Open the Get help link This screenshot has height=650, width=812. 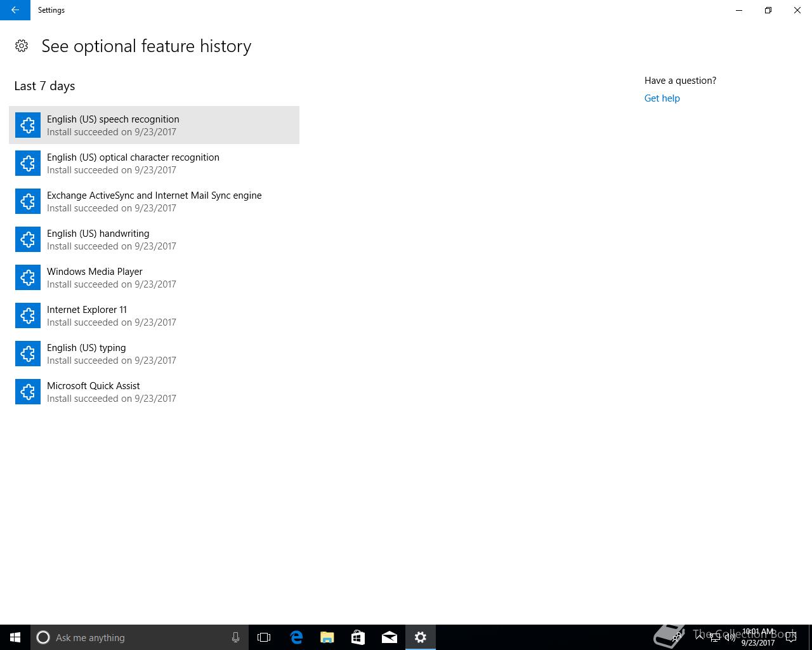click(662, 98)
